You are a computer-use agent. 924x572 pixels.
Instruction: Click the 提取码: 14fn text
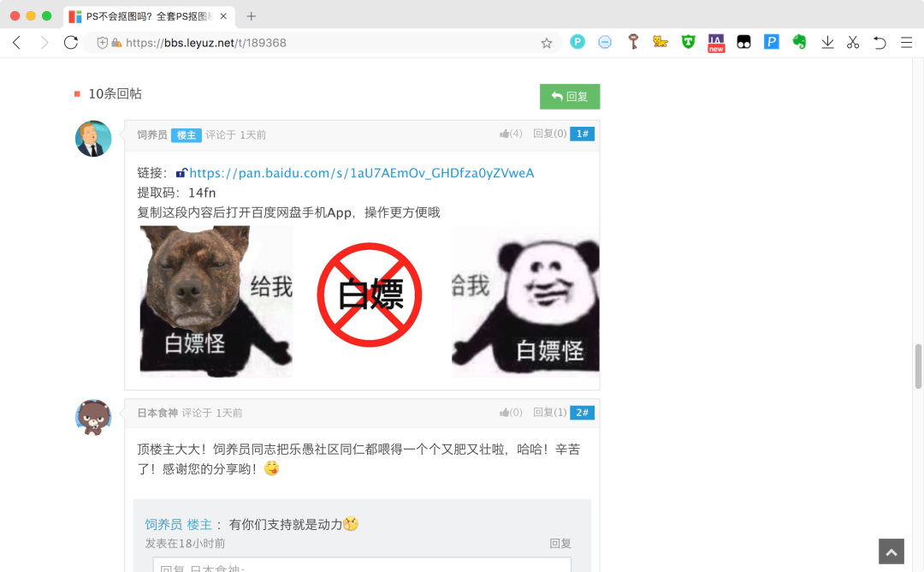click(177, 193)
